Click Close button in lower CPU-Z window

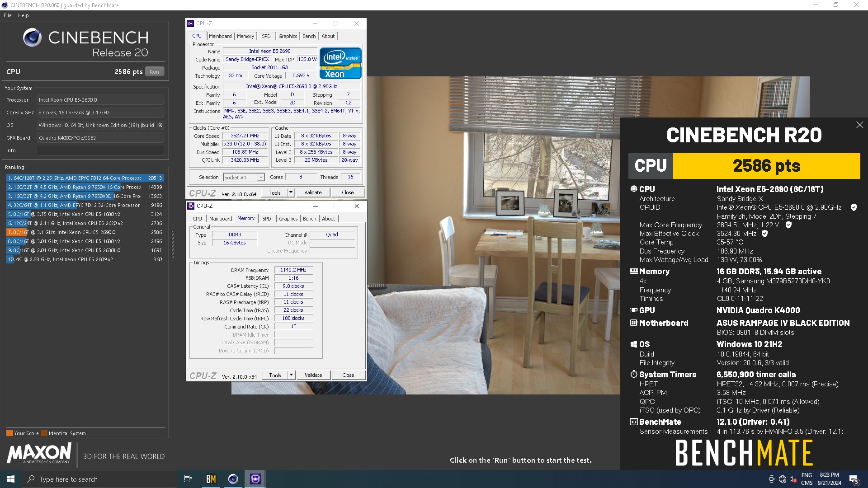click(348, 375)
